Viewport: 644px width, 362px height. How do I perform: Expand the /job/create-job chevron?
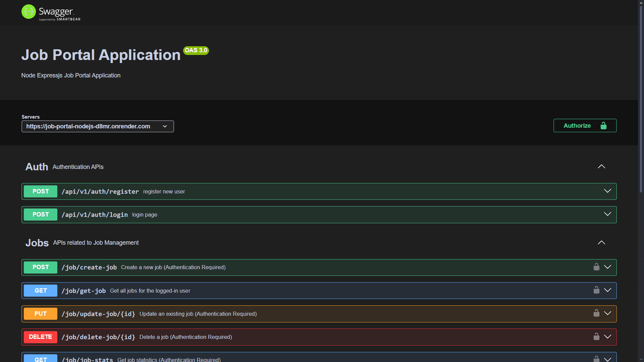607,267
